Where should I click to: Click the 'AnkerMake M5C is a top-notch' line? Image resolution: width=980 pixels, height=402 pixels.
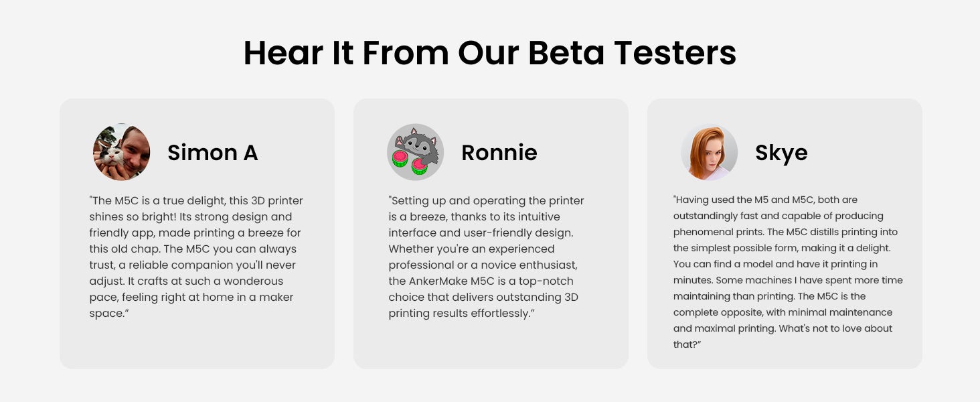pyautogui.click(x=481, y=281)
